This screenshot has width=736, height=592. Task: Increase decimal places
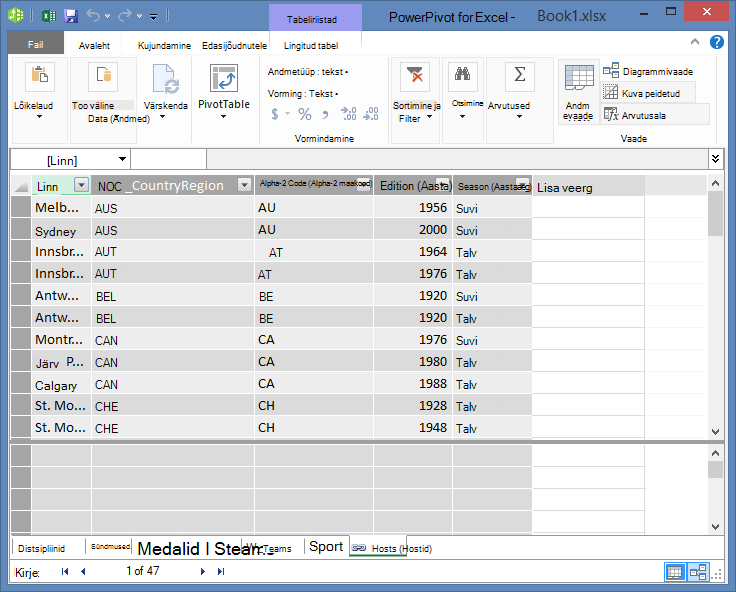349,114
